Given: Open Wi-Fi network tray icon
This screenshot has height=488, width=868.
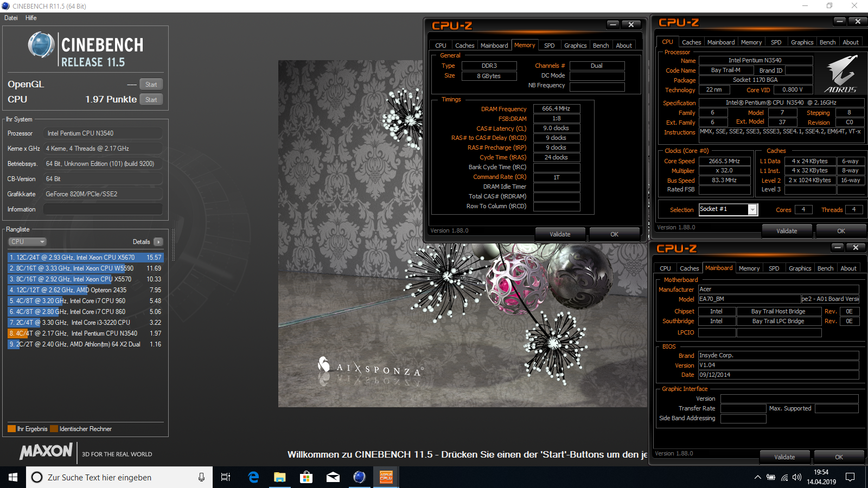Looking at the screenshot, I should coord(784,477).
